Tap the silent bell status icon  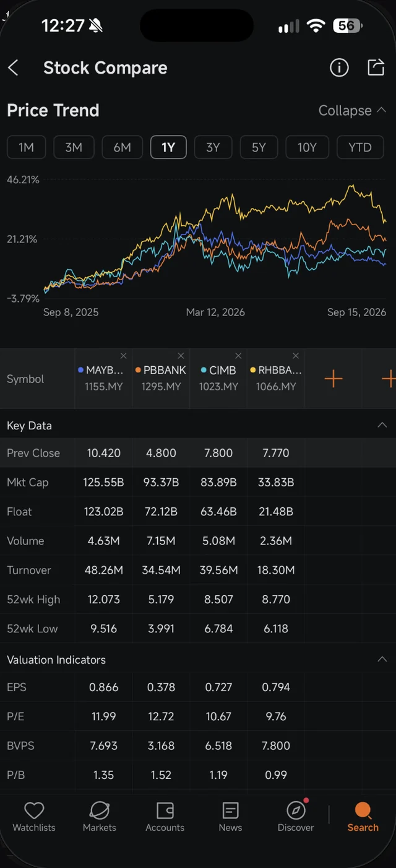coord(96,25)
